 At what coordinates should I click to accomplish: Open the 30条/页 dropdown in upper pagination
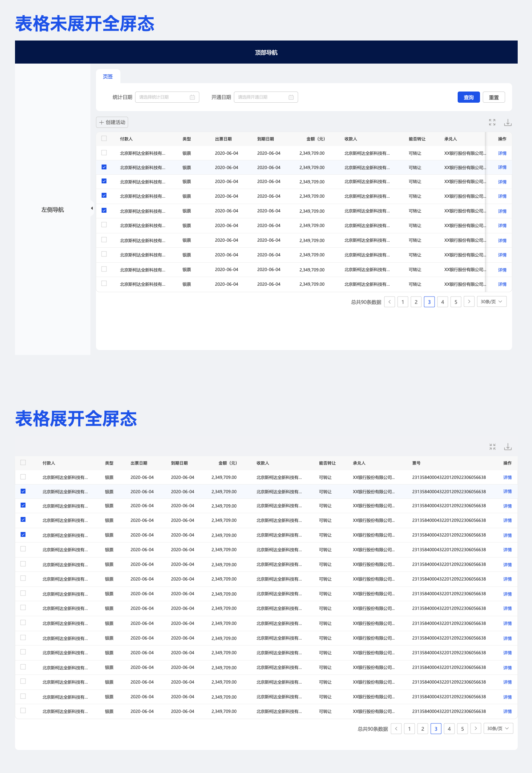coord(492,302)
